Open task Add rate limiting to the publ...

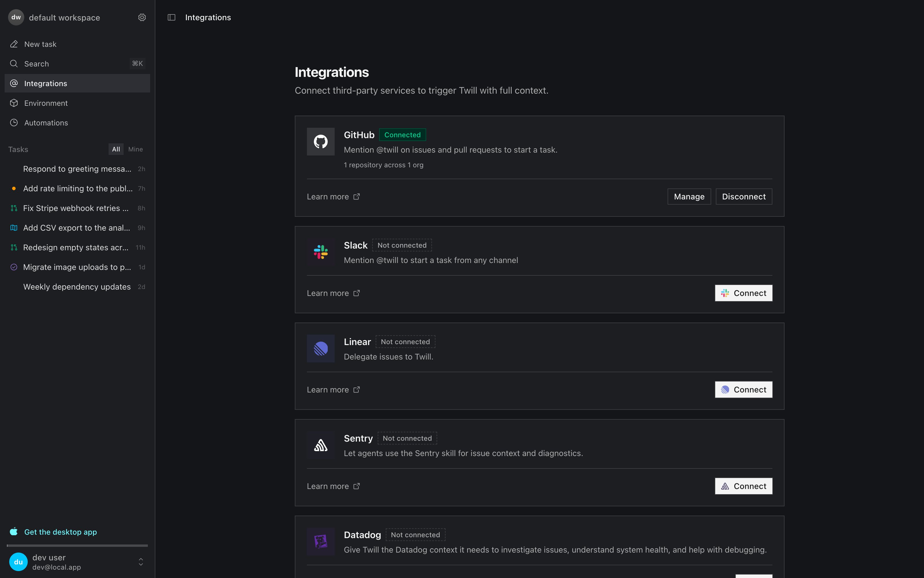[x=77, y=188]
